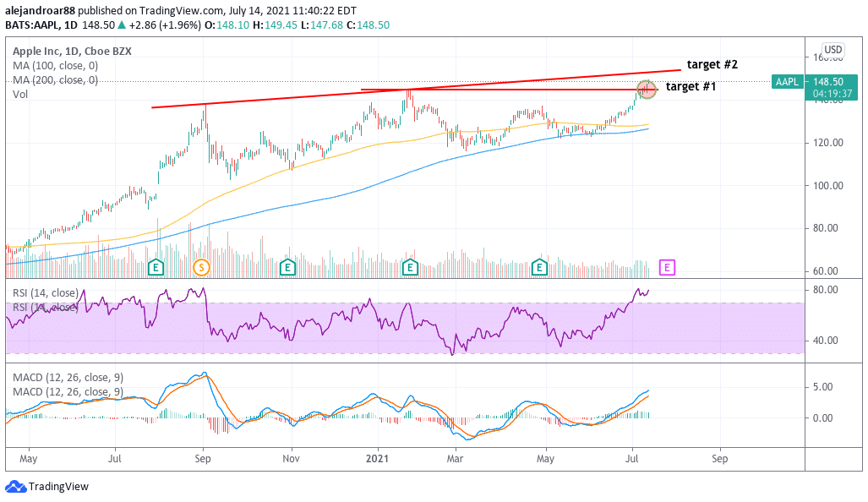Viewport: 868px width, 502px height.
Task: Click the 148.50 current price label
Action: [x=828, y=81]
